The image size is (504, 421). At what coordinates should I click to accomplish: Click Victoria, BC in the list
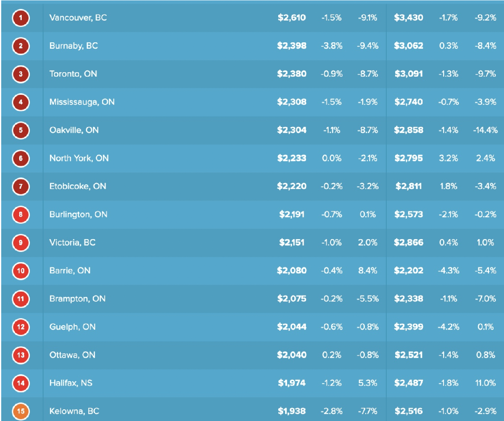click(x=72, y=242)
